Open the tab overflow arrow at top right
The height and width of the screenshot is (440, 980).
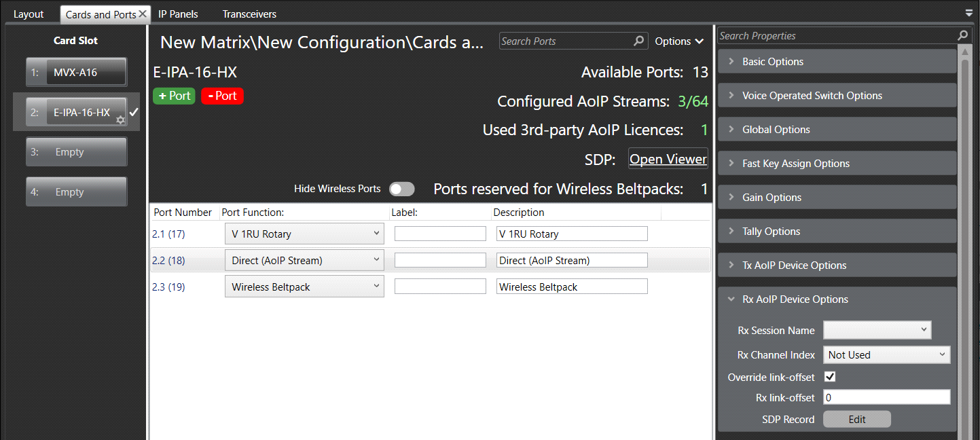click(x=968, y=13)
